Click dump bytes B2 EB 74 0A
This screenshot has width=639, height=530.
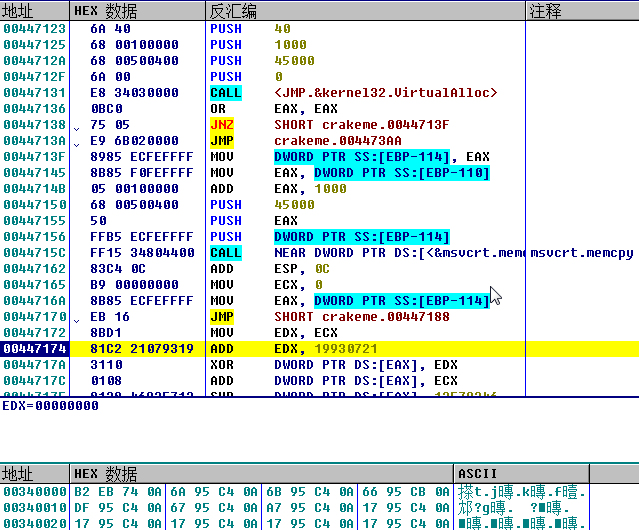pos(118,492)
